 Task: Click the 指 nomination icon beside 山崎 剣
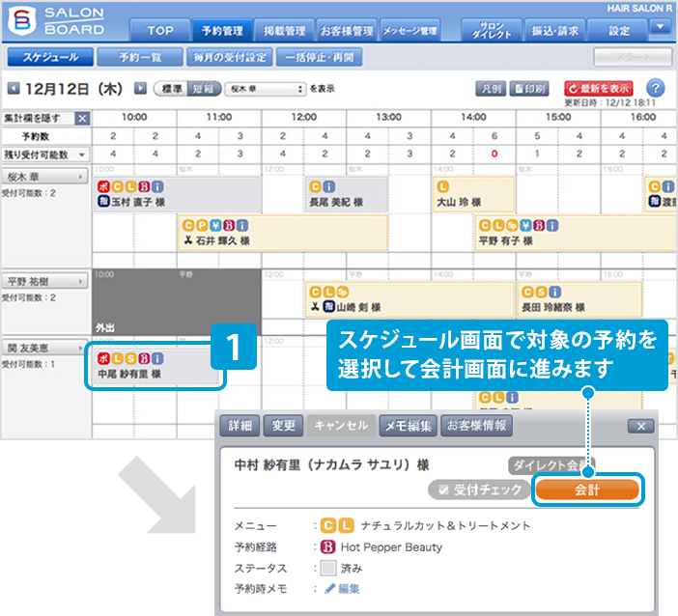pyautogui.click(x=329, y=307)
